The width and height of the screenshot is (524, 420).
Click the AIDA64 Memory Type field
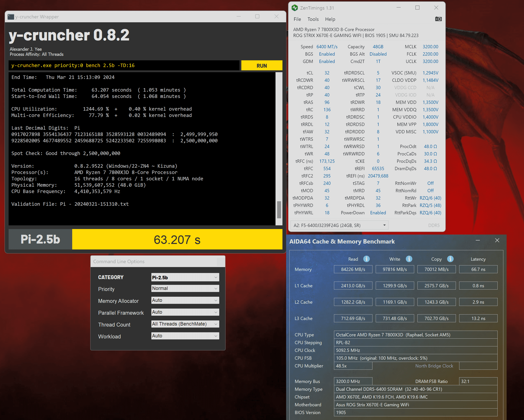(416, 389)
